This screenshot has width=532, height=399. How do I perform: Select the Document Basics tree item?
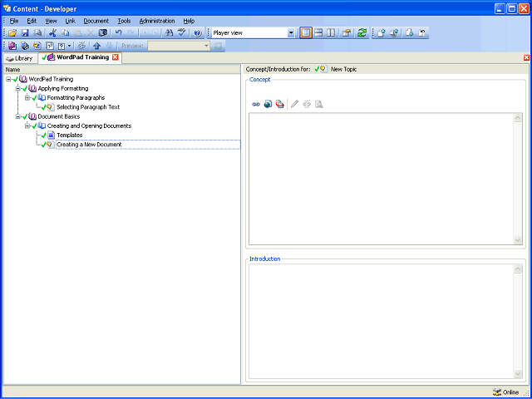59,116
